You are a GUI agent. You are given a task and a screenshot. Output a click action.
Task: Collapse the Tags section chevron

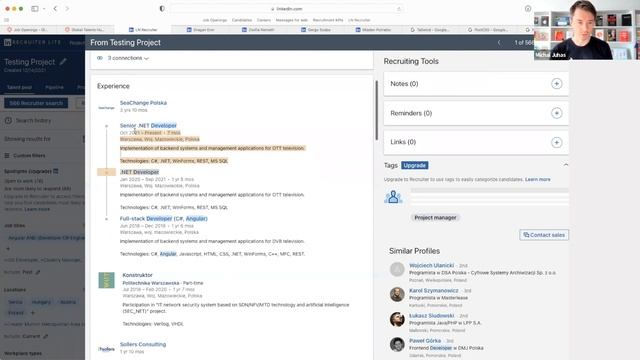(566, 165)
